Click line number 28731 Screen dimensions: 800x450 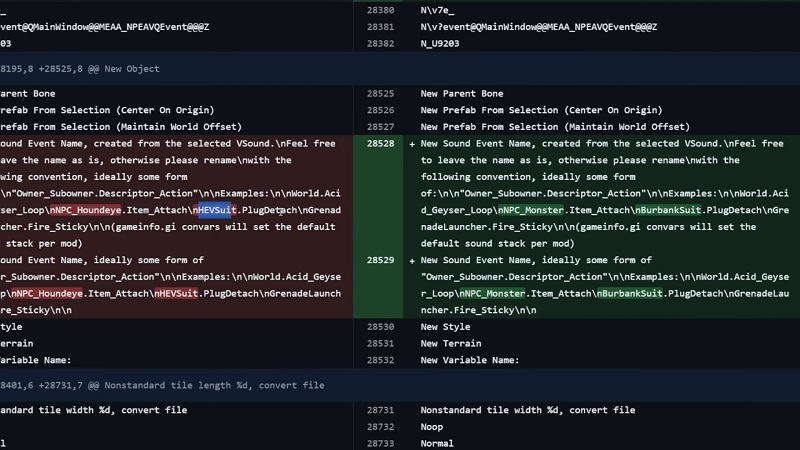click(x=380, y=410)
